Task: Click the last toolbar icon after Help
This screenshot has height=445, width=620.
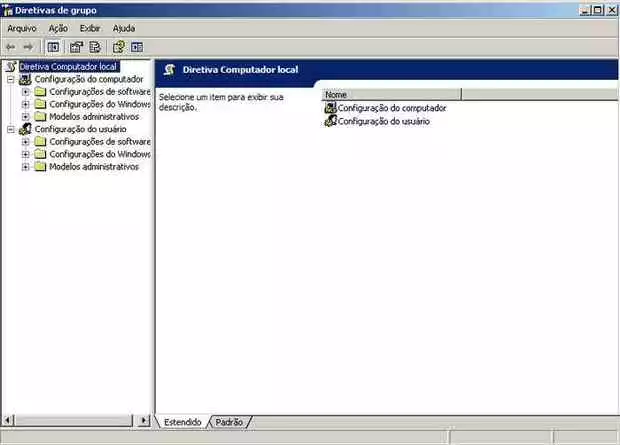Action: click(x=137, y=47)
